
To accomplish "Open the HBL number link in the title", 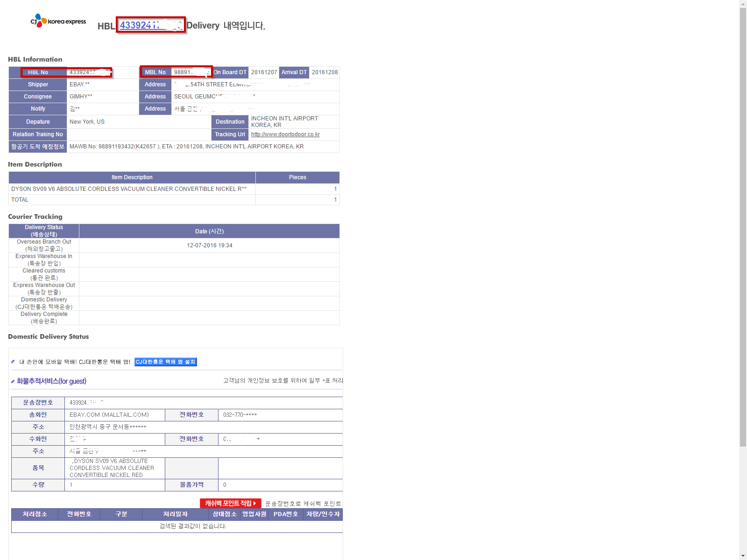I will 150,25.
